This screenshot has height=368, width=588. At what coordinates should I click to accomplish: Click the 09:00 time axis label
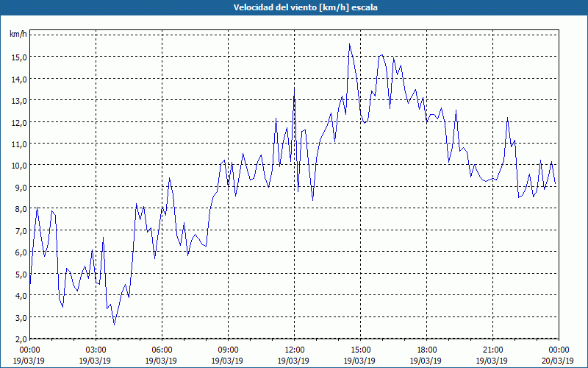pyautogui.click(x=228, y=350)
